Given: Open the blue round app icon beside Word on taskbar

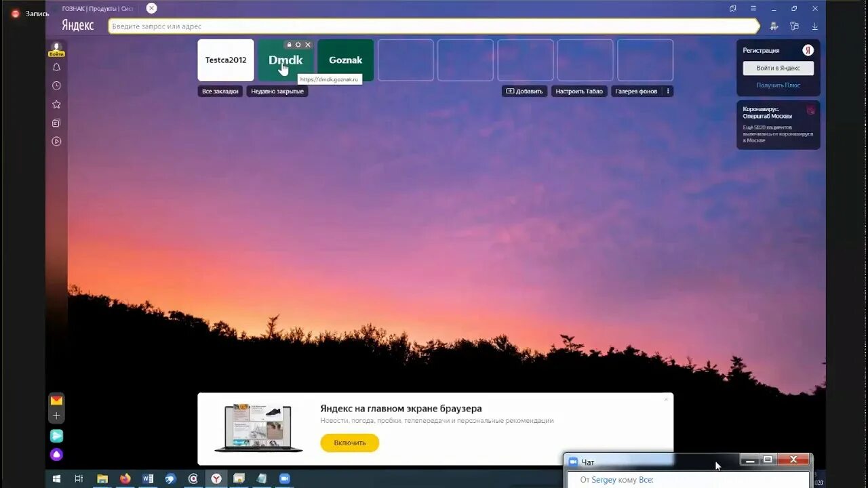Looking at the screenshot, I should (x=170, y=479).
